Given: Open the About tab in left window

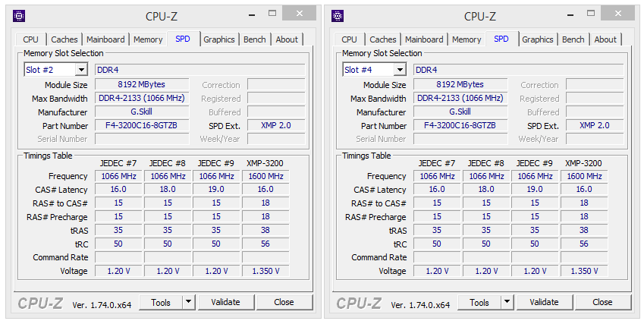Looking at the screenshot, I should 287,39.
